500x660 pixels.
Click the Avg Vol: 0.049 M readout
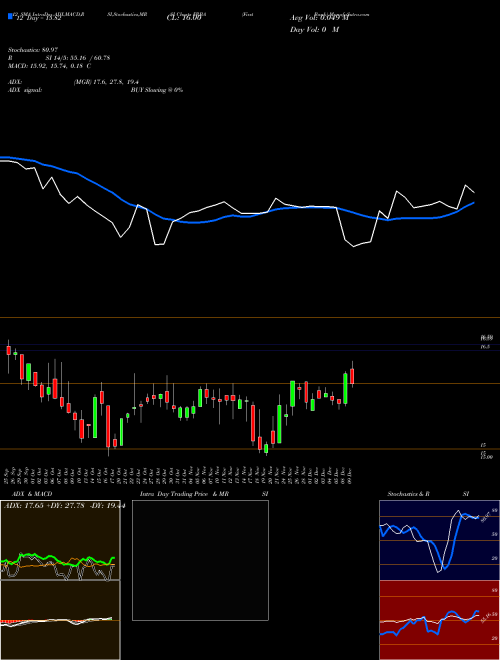click(319, 18)
